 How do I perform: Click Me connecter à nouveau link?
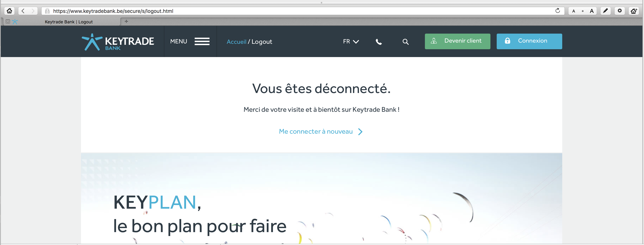pyautogui.click(x=320, y=131)
